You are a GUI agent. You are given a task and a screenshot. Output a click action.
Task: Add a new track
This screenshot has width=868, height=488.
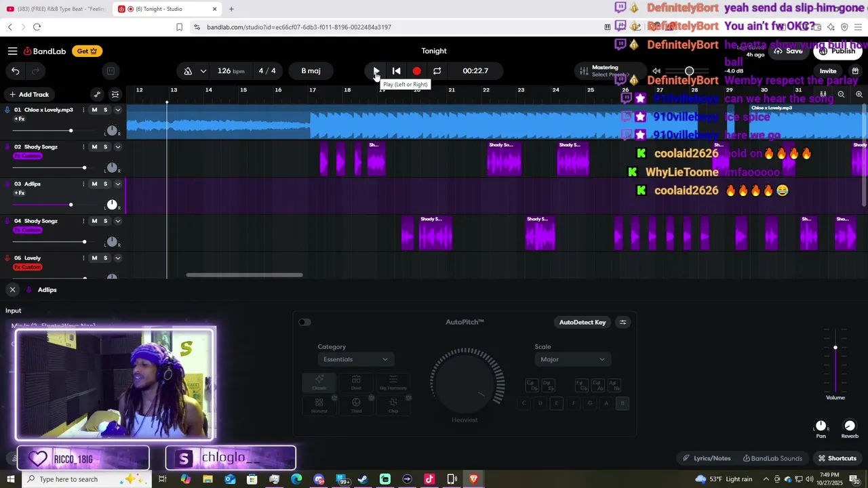pyautogui.click(x=29, y=95)
